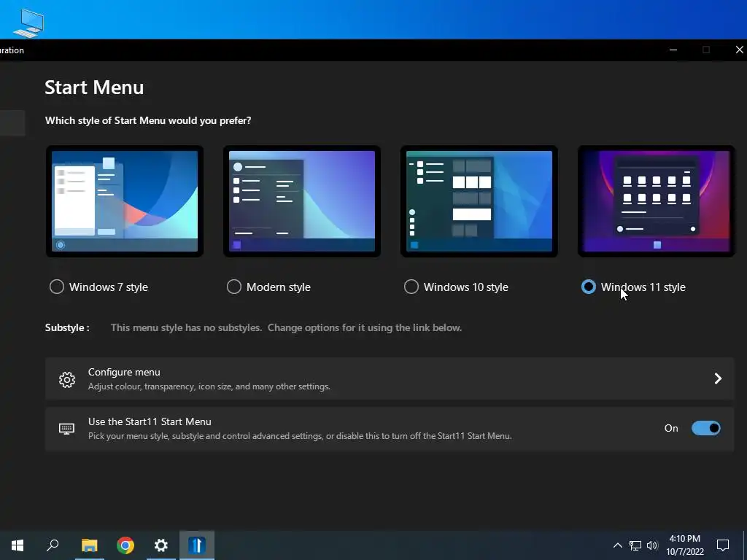
Task: Select the Modern style radio button
Action: click(x=234, y=287)
